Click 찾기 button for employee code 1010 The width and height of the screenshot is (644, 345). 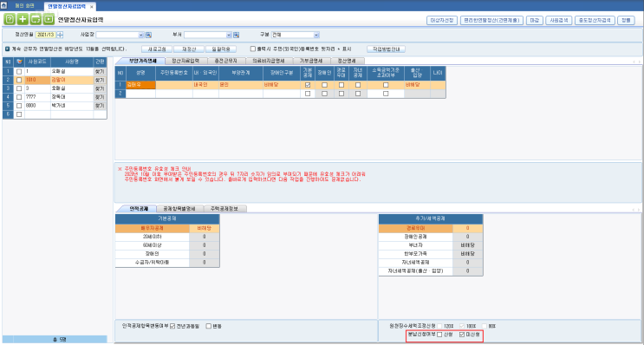100,80
